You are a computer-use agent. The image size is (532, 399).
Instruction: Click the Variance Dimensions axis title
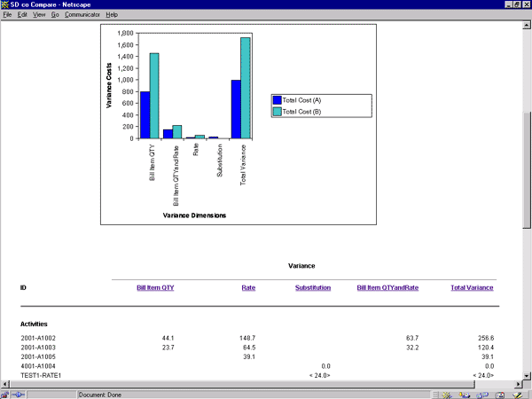click(194, 215)
